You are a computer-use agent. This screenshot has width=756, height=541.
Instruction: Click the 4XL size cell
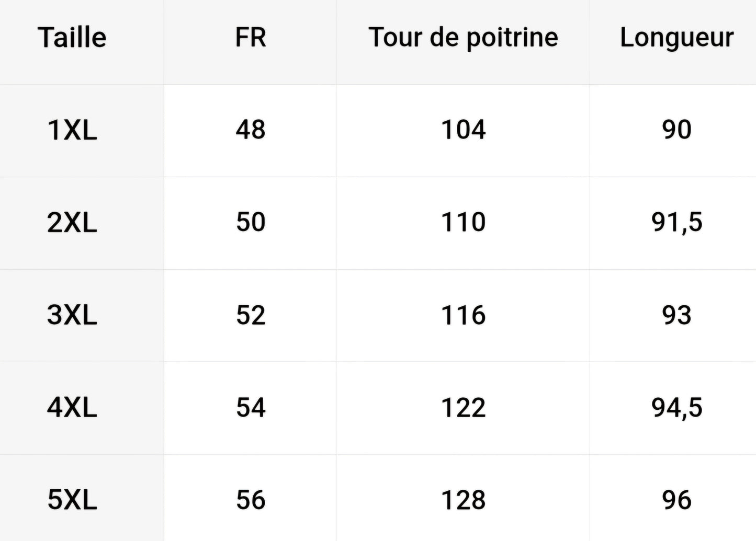click(72, 407)
